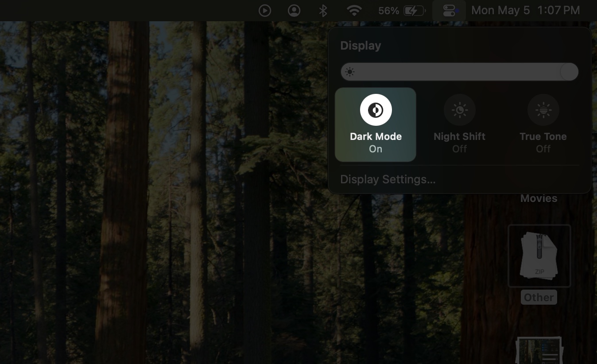The width and height of the screenshot is (597, 364).
Task: Turn on True Tone
Action: [543, 124]
